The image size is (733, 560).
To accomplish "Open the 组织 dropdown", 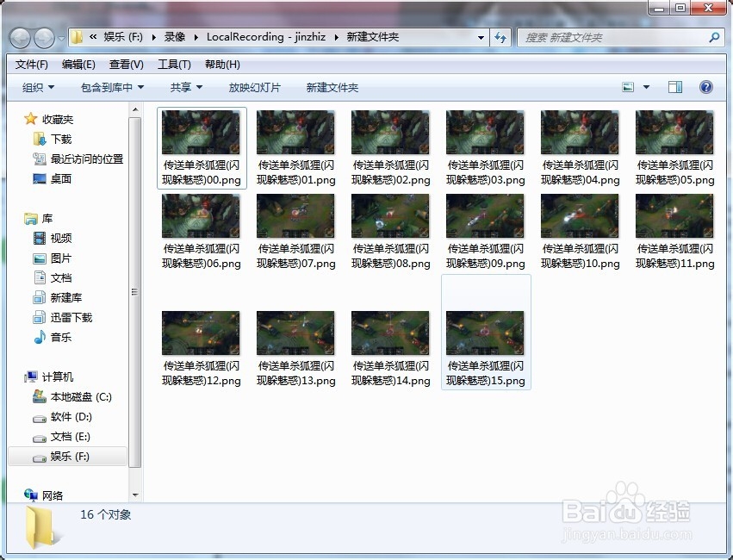I will (x=39, y=87).
